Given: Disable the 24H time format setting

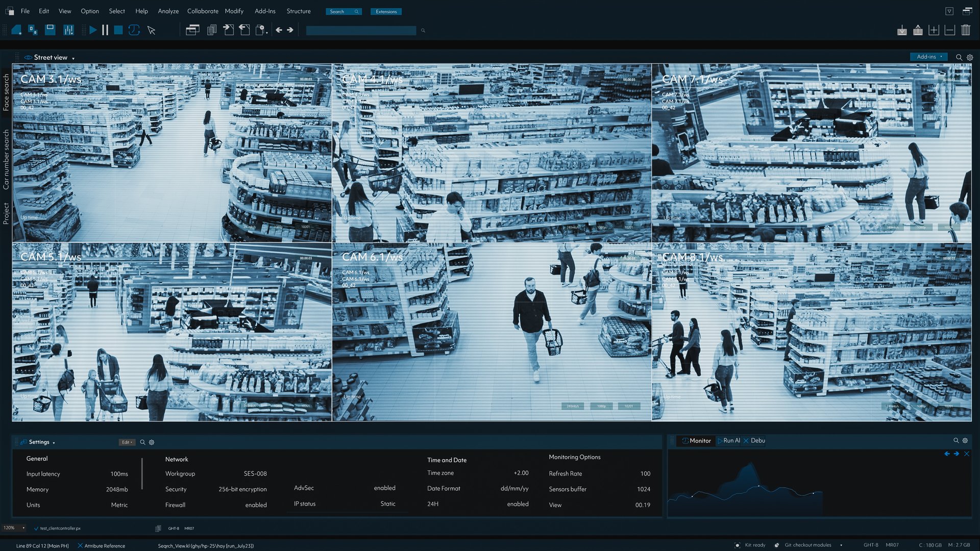Looking at the screenshot, I should 517,504.
